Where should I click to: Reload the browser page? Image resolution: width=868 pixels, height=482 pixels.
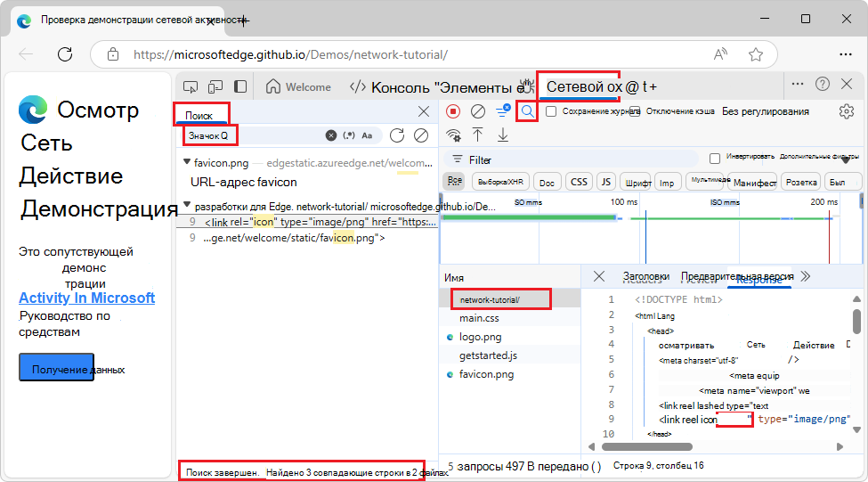pos(65,54)
